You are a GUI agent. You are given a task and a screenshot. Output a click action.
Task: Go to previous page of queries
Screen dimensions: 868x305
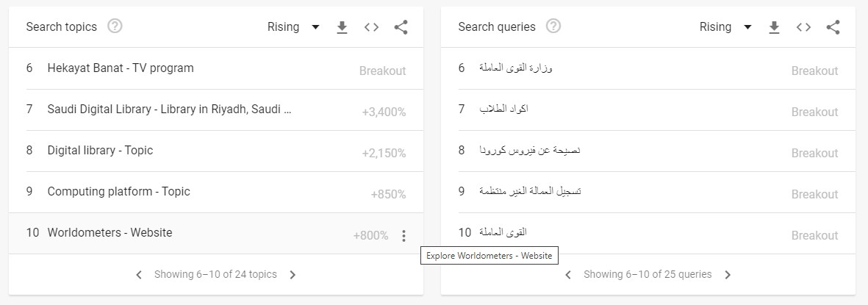coord(568,275)
